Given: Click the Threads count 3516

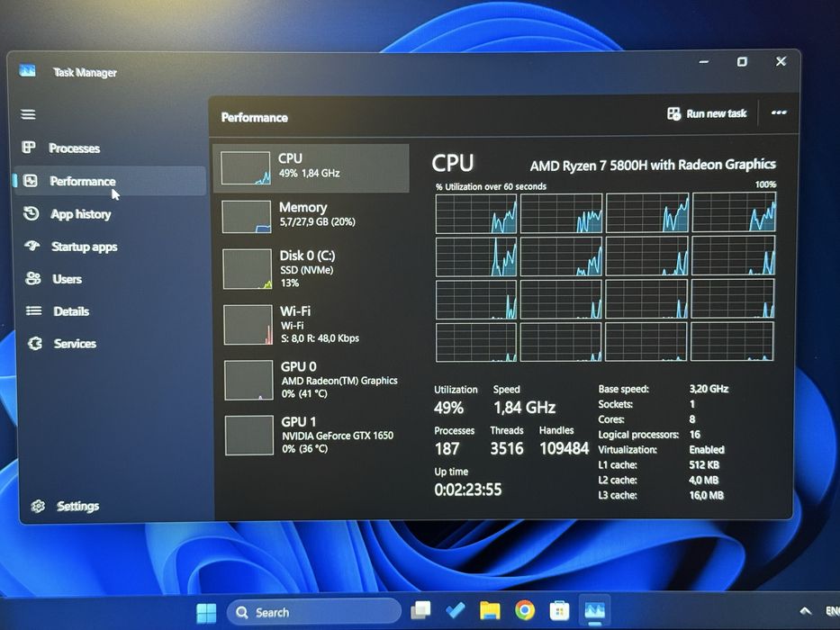Looking at the screenshot, I should pyautogui.click(x=507, y=448).
